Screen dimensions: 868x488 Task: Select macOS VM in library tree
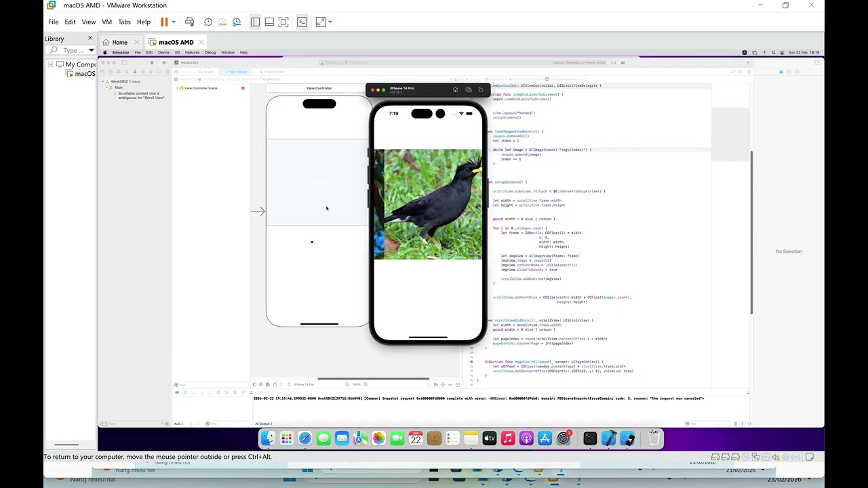(81, 73)
